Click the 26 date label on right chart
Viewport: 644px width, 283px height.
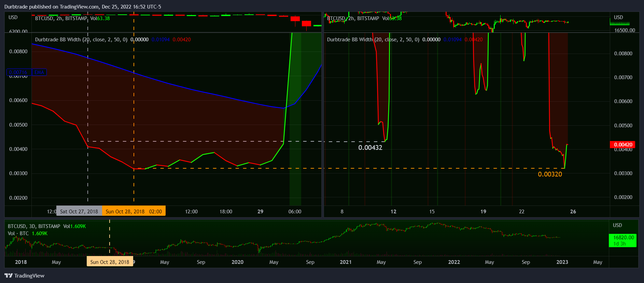[573, 211]
